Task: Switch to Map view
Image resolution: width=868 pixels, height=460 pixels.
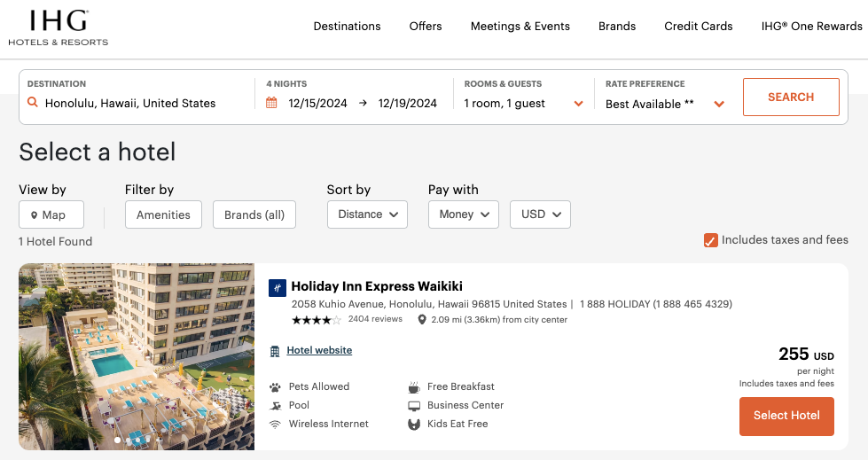Action: click(51, 214)
